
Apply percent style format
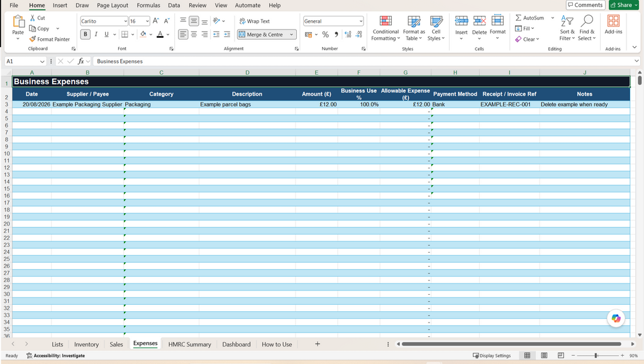[325, 35]
